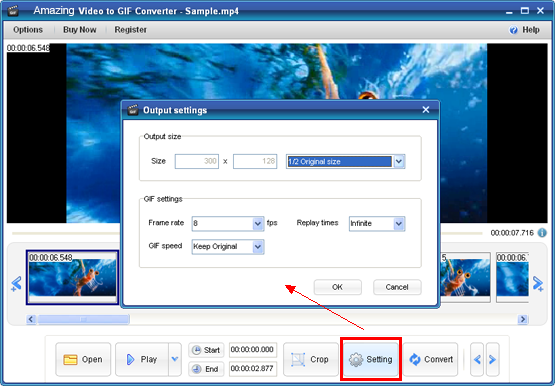Viewport: 555px width, 386px height.
Task: Select the shrimp thumbnail right of the dialog
Action: (465, 277)
